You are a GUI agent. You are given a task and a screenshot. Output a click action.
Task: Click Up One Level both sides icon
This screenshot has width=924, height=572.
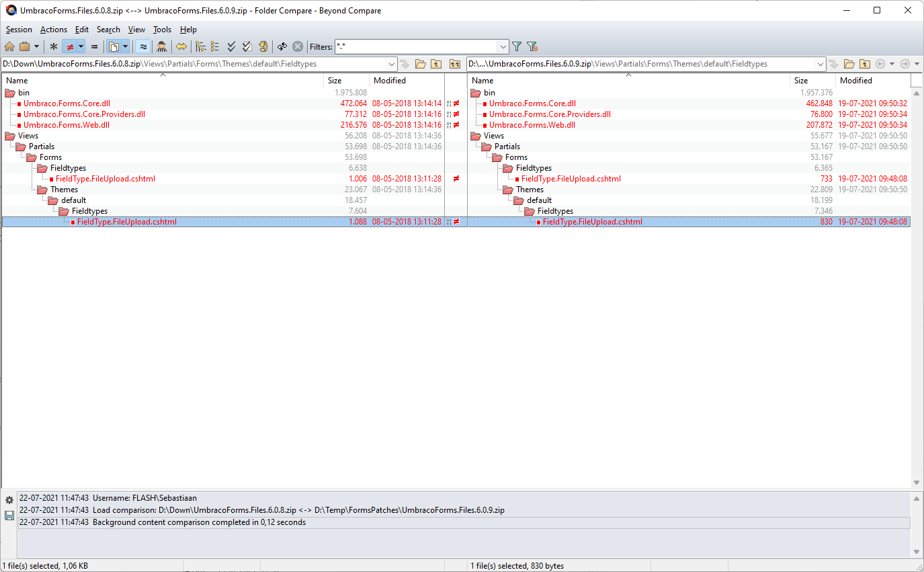455,64
